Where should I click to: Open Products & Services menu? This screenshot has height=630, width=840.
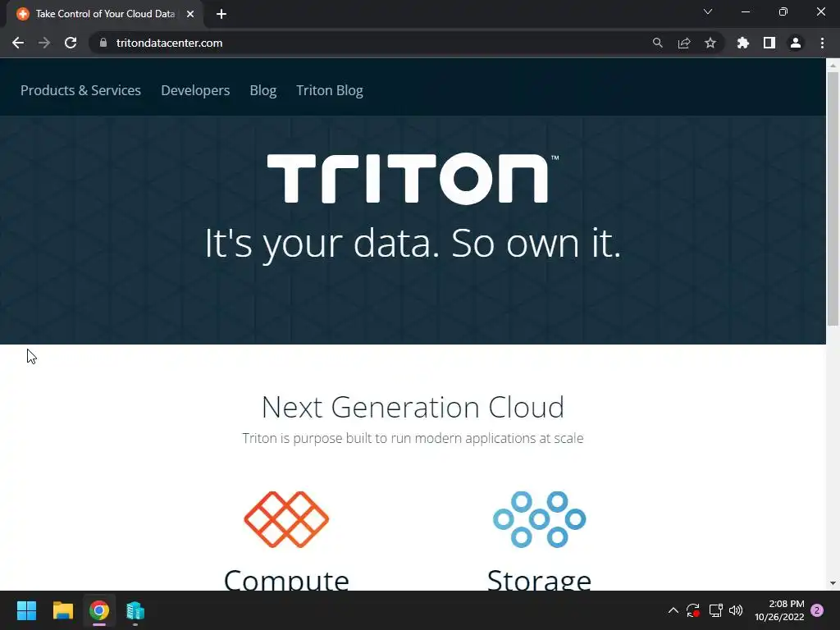(x=80, y=90)
